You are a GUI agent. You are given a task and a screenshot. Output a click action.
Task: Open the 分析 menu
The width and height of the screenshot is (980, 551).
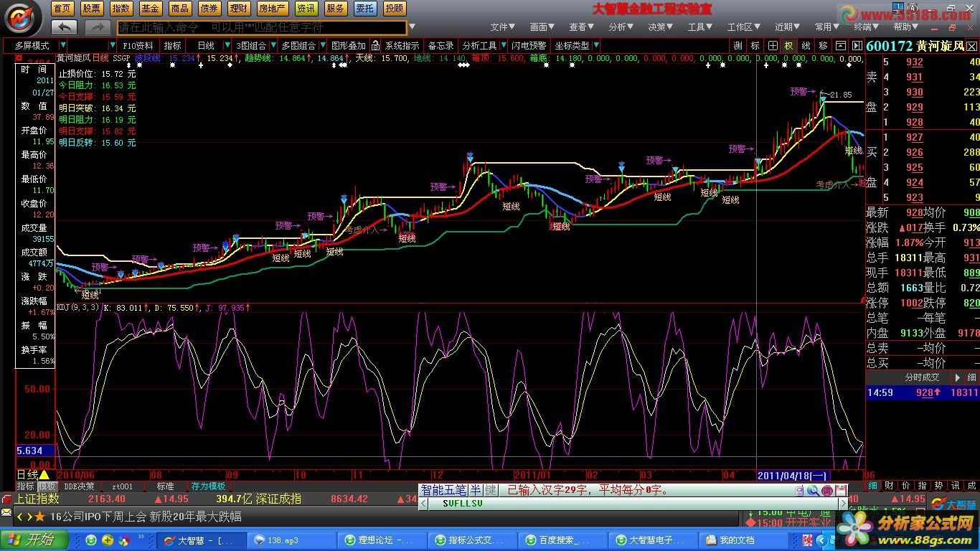tap(621, 27)
